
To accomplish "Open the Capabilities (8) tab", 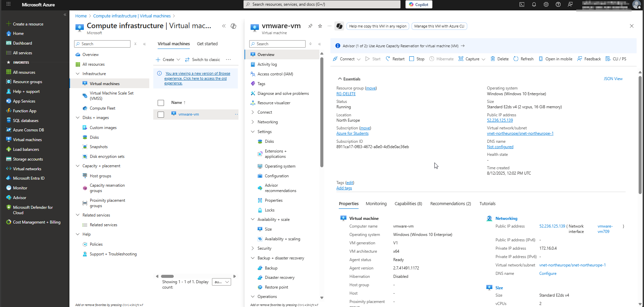I will (408, 204).
